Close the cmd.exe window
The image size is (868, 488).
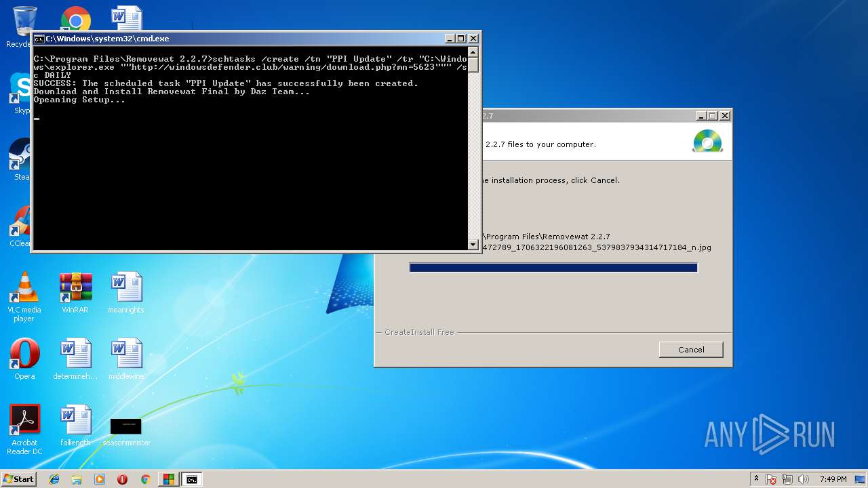(x=473, y=39)
